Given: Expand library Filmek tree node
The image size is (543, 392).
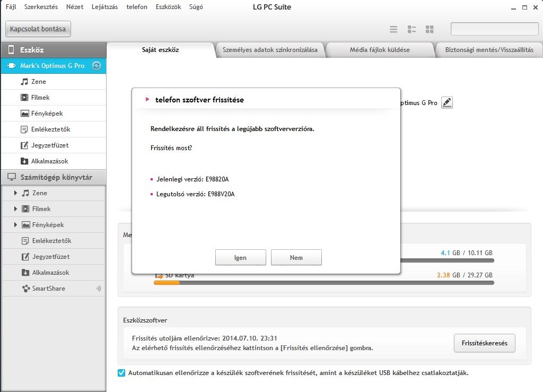Looking at the screenshot, I should [x=15, y=209].
